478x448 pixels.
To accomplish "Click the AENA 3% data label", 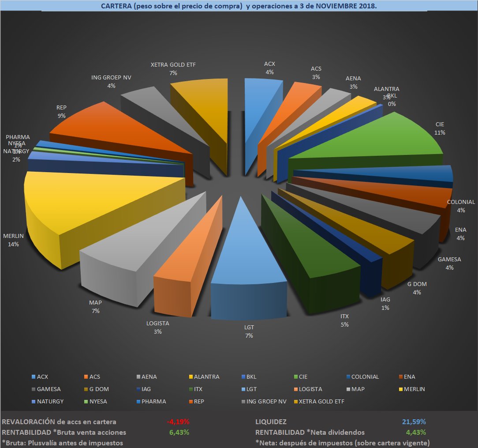I will [x=353, y=82].
